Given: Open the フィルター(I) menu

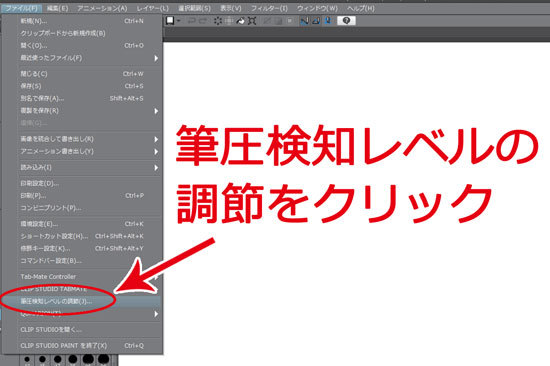Looking at the screenshot, I should pyautogui.click(x=269, y=8).
